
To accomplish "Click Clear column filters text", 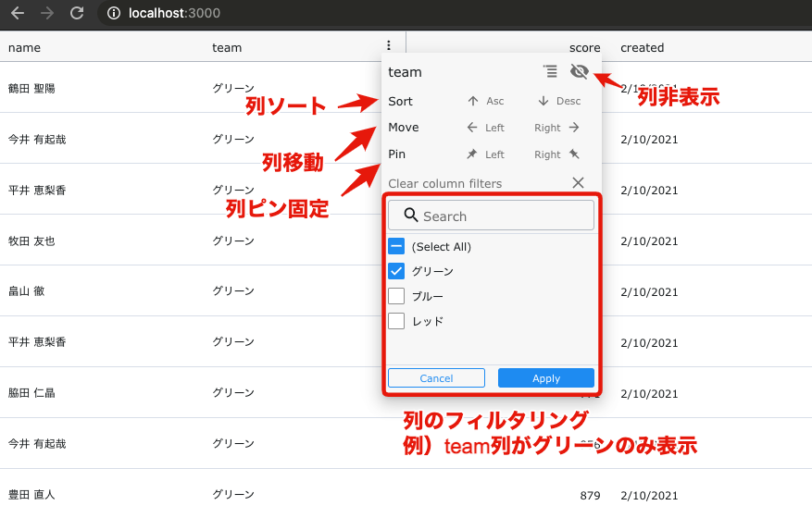I will 444,184.
